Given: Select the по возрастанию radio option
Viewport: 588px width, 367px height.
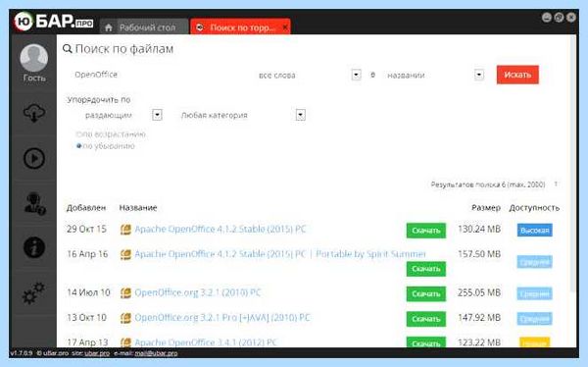Looking at the screenshot, I should [78, 134].
